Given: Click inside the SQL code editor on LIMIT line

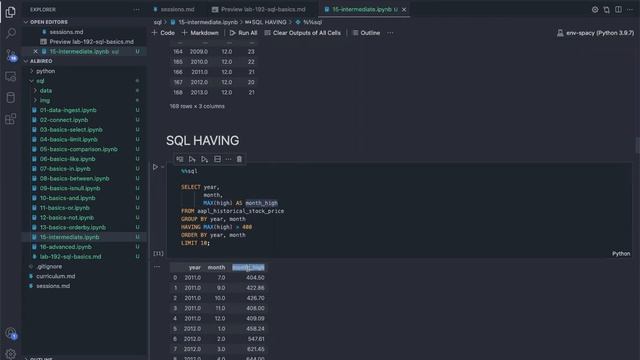Looking at the screenshot, I should [x=195, y=243].
